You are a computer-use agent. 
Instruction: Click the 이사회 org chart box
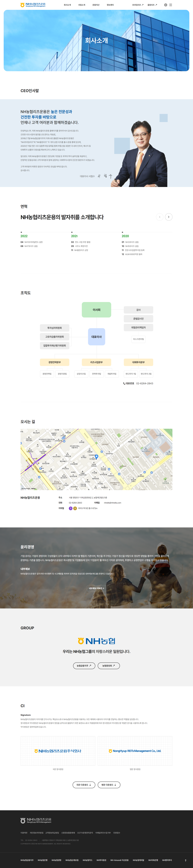coord(96,310)
